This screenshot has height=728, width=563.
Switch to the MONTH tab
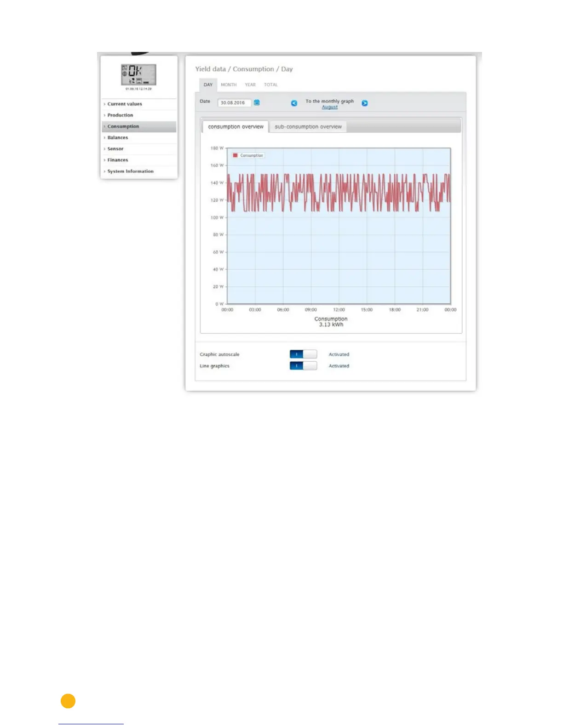pos(229,85)
